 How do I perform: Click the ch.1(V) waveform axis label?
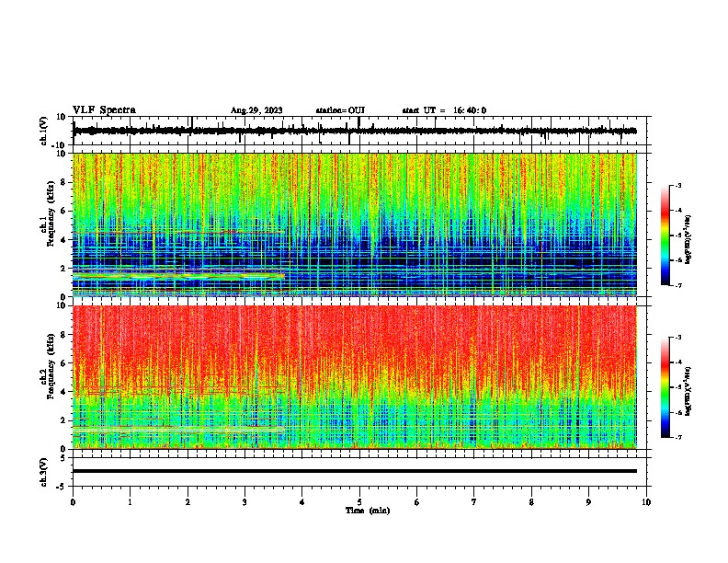44,131
